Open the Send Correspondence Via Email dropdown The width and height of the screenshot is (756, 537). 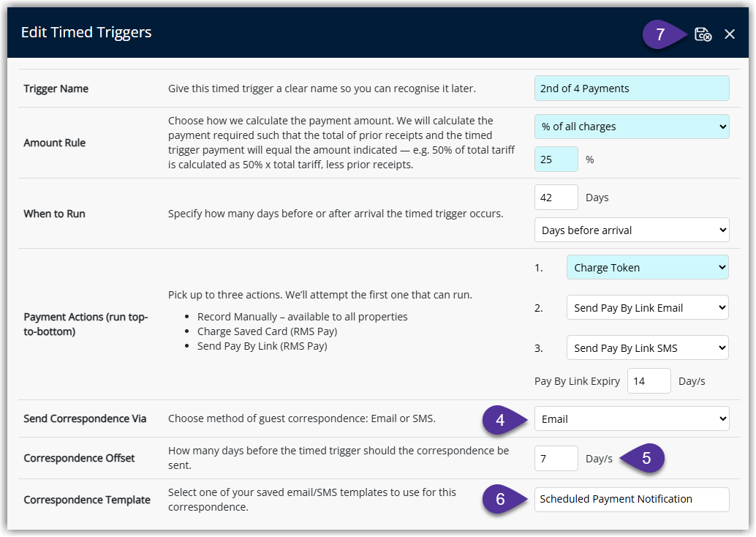[x=632, y=418]
